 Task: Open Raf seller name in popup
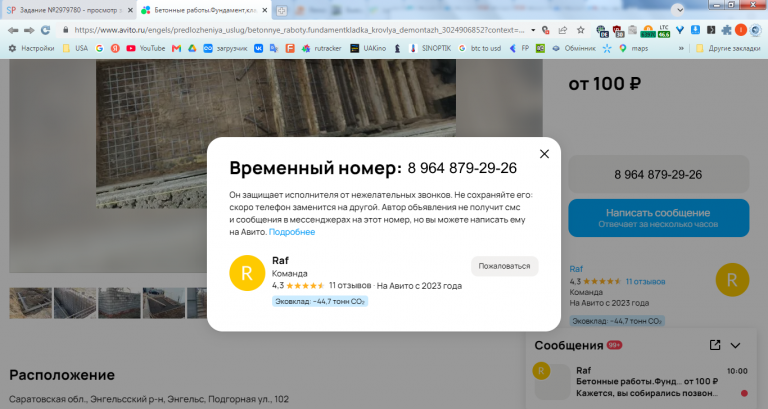[x=280, y=261]
